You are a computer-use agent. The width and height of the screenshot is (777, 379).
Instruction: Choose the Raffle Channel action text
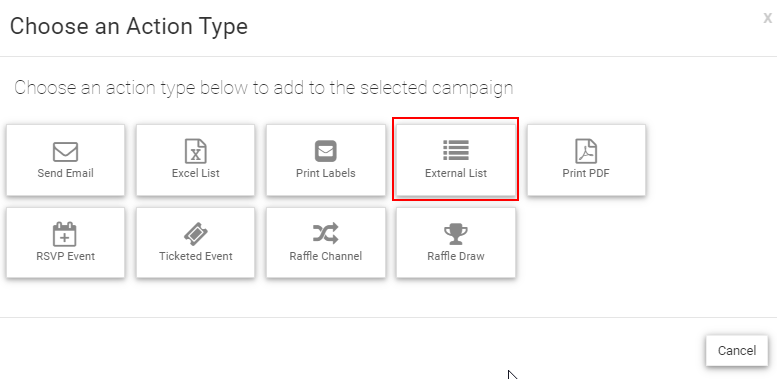[326, 256]
